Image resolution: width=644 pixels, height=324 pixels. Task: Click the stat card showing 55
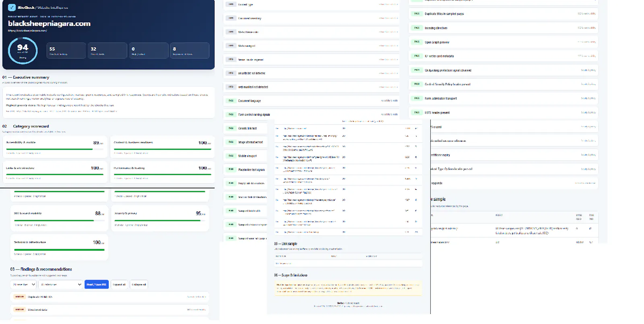click(x=66, y=51)
